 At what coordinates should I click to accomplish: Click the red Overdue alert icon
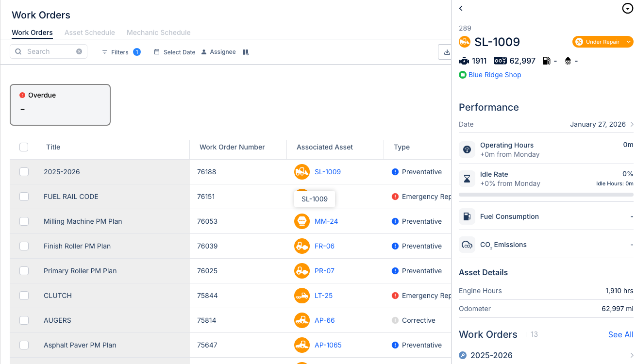(x=22, y=95)
